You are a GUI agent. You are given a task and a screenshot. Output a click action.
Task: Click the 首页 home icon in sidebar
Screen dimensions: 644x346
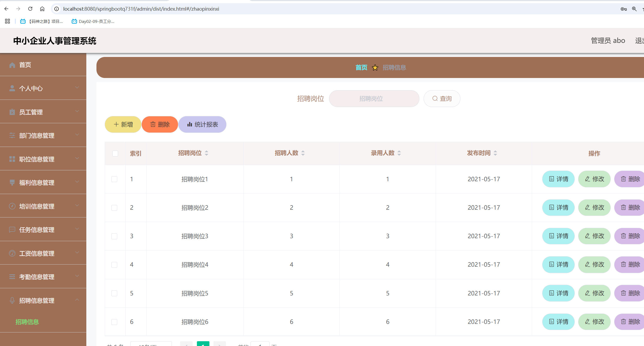[12, 65]
